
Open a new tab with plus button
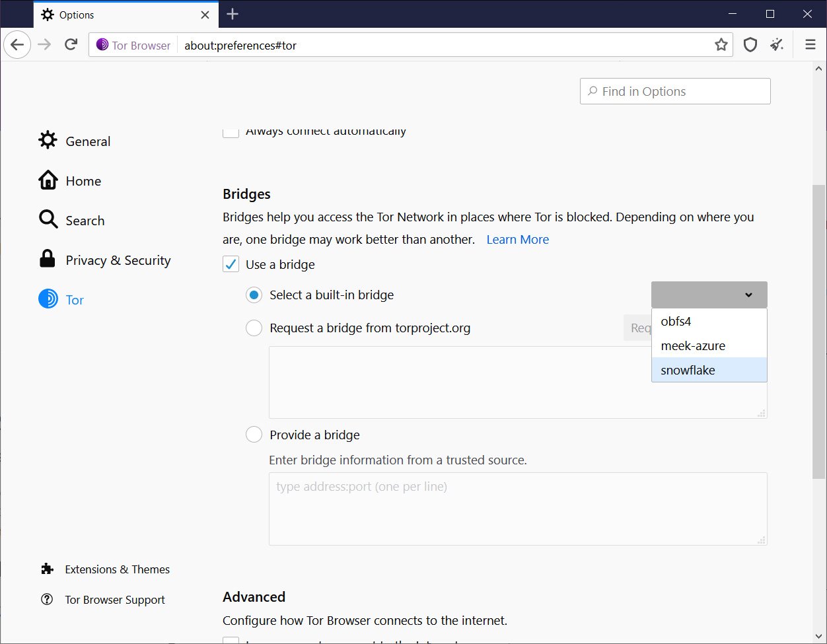(x=232, y=14)
